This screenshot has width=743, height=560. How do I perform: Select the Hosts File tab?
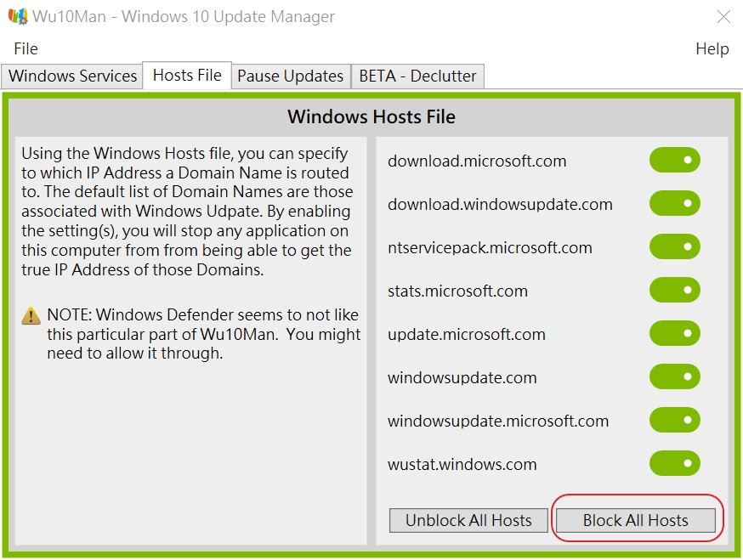pyautogui.click(x=187, y=76)
